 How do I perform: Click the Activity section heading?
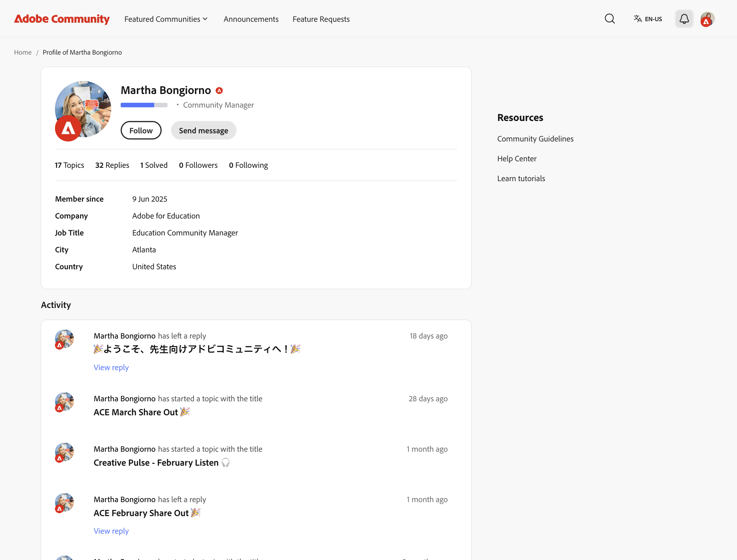tap(56, 305)
